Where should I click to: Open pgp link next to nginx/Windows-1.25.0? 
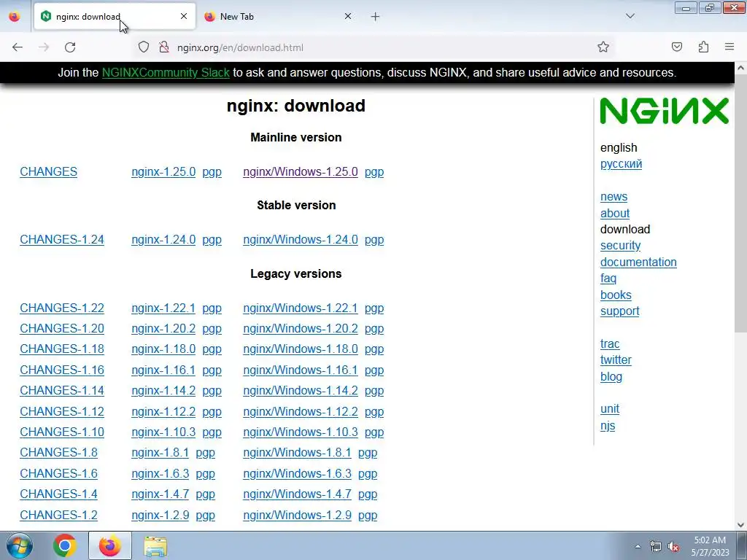tap(374, 172)
